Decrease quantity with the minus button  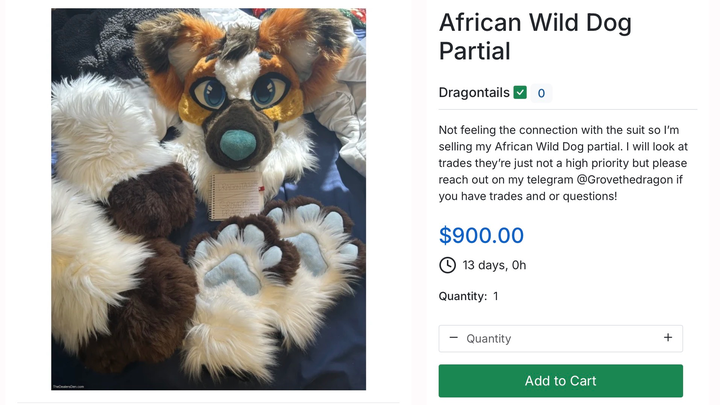454,338
